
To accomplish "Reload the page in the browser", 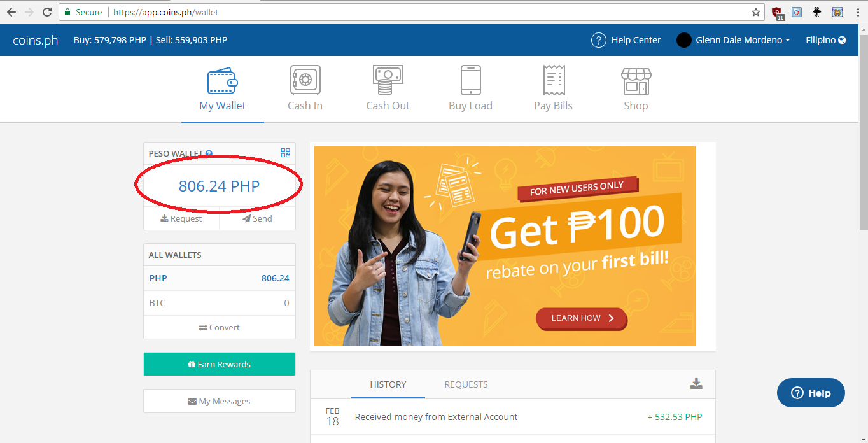I will [47, 12].
